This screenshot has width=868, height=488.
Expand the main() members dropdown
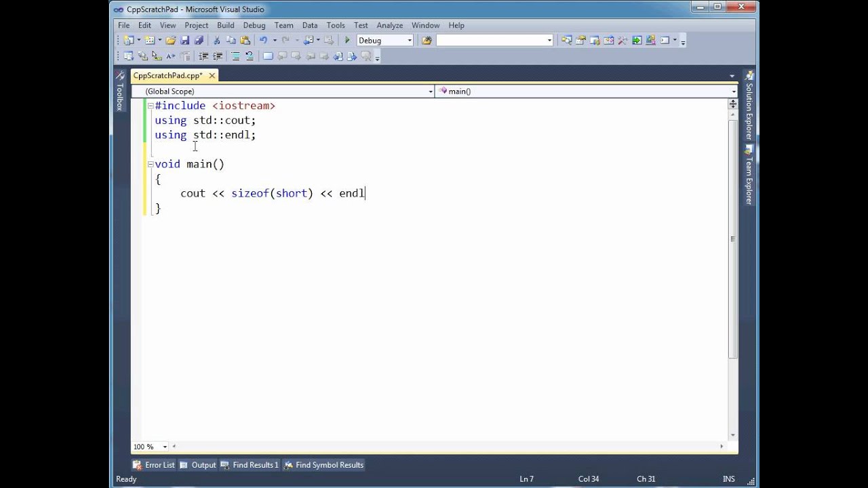[x=734, y=91]
